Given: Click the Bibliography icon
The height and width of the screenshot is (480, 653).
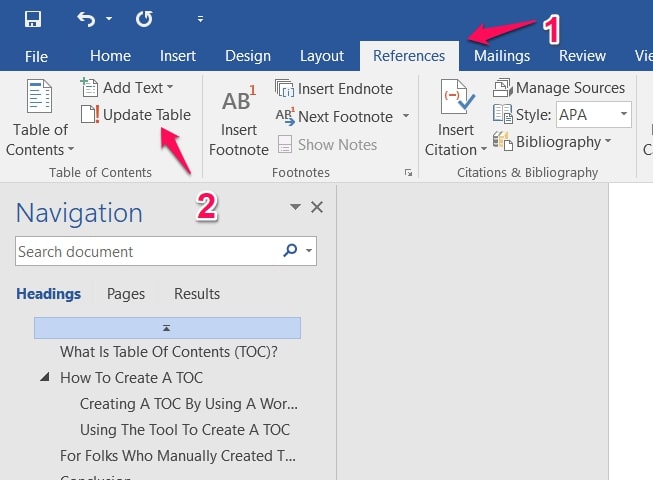Looking at the screenshot, I should [x=503, y=141].
